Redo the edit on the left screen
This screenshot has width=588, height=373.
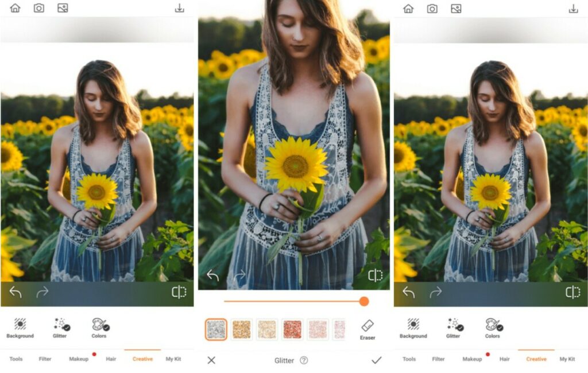42,292
